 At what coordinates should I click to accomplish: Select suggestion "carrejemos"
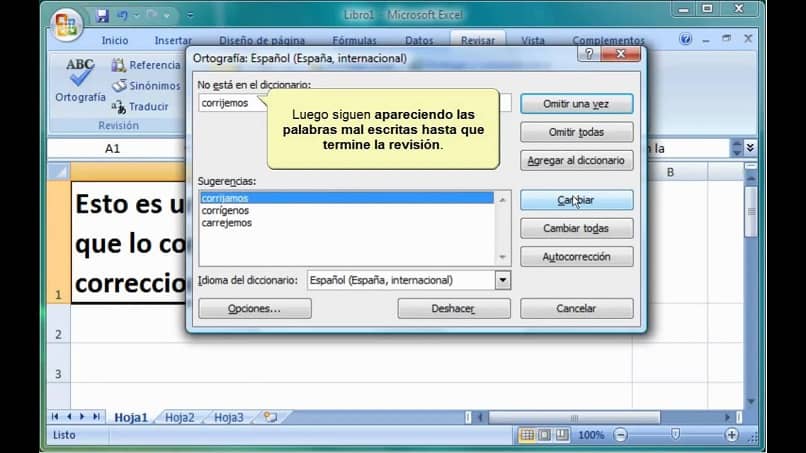pos(346,223)
